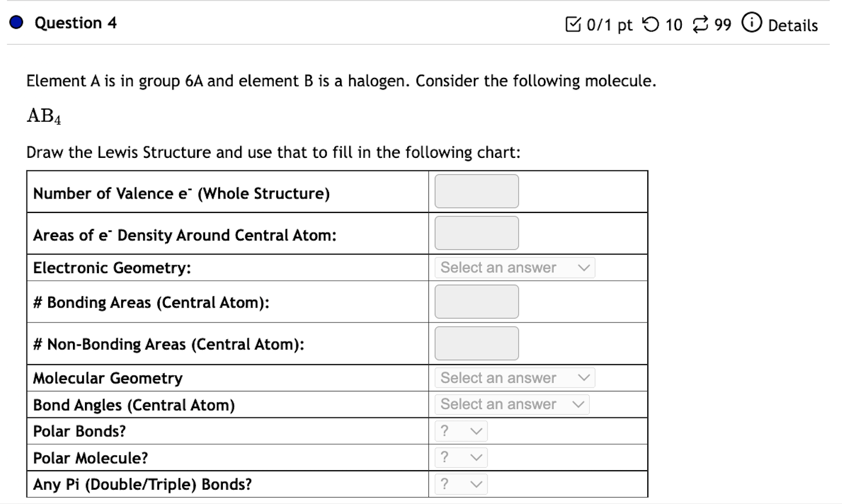
Task: Click the circled info icon before Details
Action: 752,24
